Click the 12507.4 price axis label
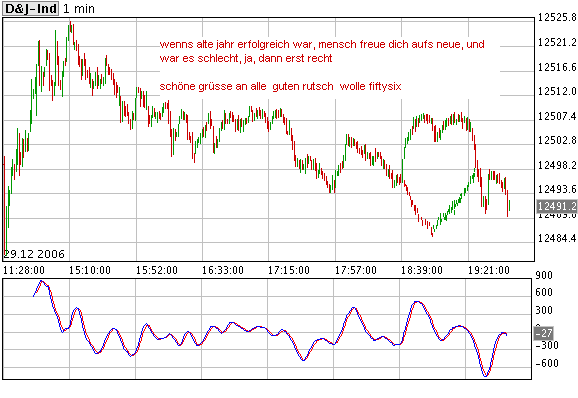Screen dimensions: 578x398 pyautogui.click(x=557, y=116)
